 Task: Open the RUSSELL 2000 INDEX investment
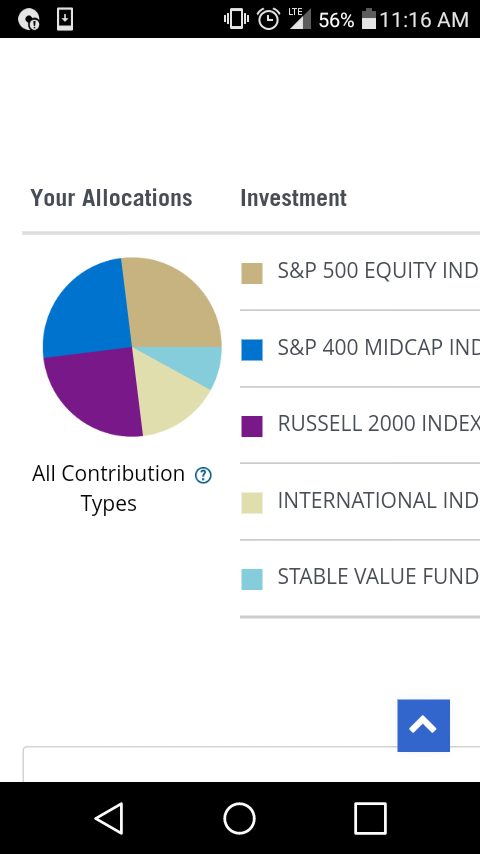[x=360, y=425]
